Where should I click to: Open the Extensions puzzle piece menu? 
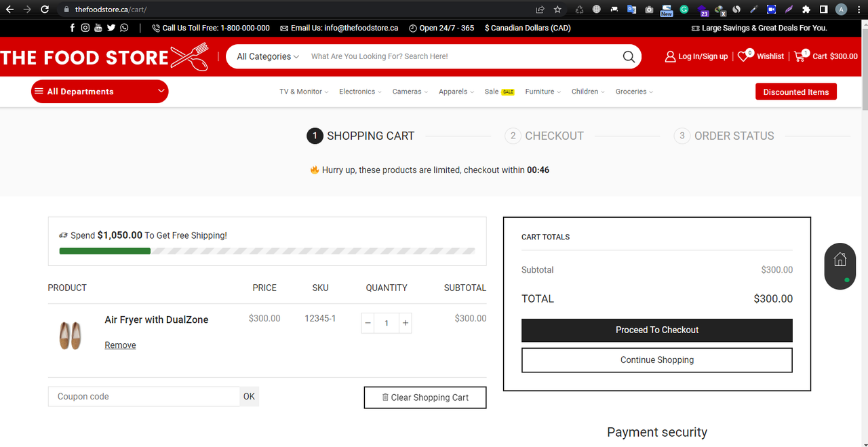click(x=806, y=9)
